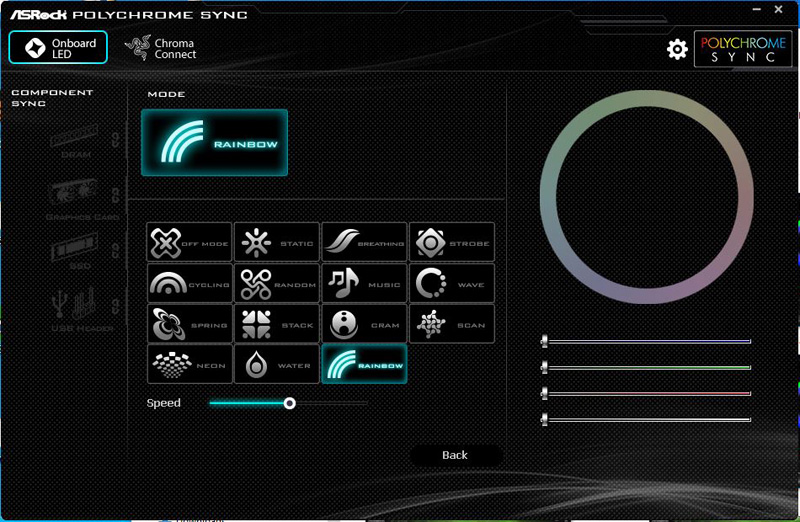Click the white brightness slider
Viewport: 800px width, 522px height.
pos(646,419)
